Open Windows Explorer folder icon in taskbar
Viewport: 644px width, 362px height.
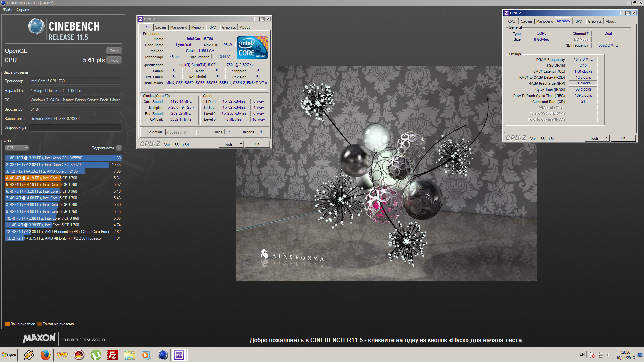129,355
